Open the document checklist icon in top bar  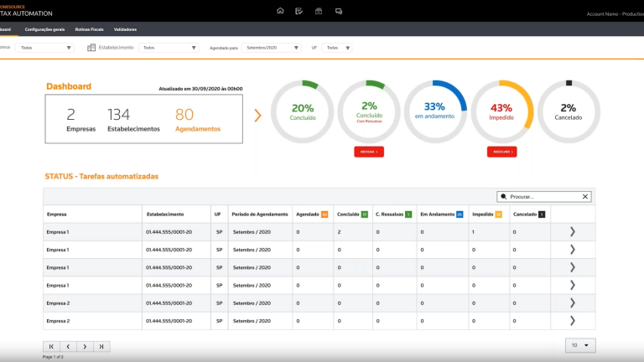coord(299,11)
